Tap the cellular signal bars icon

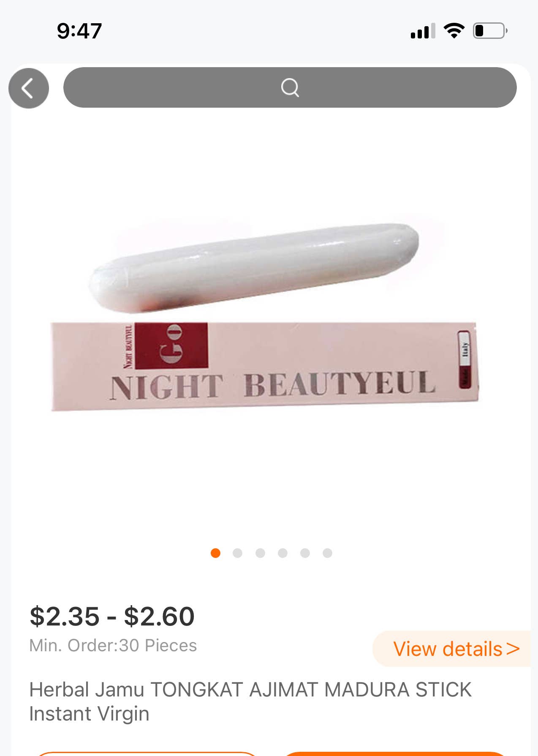(x=423, y=31)
